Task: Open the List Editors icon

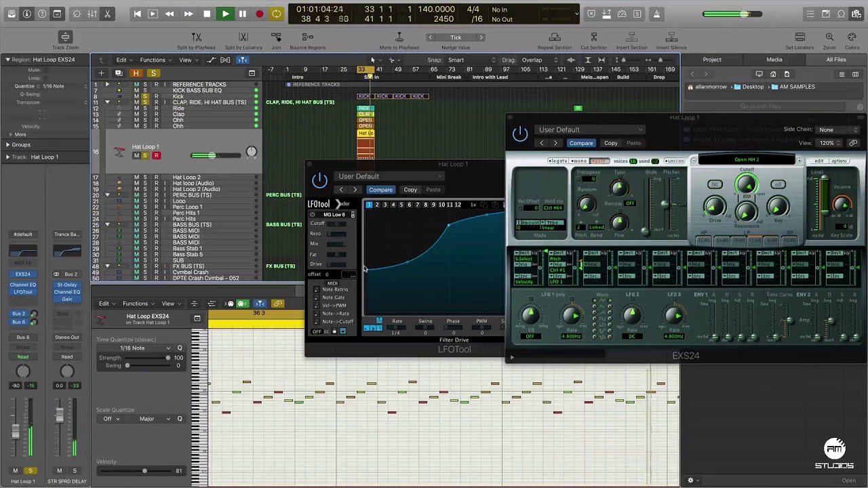Action: [810, 14]
